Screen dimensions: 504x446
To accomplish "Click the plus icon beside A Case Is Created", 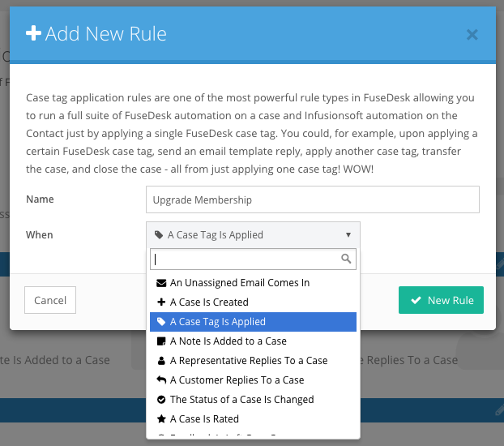I will (161, 302).
